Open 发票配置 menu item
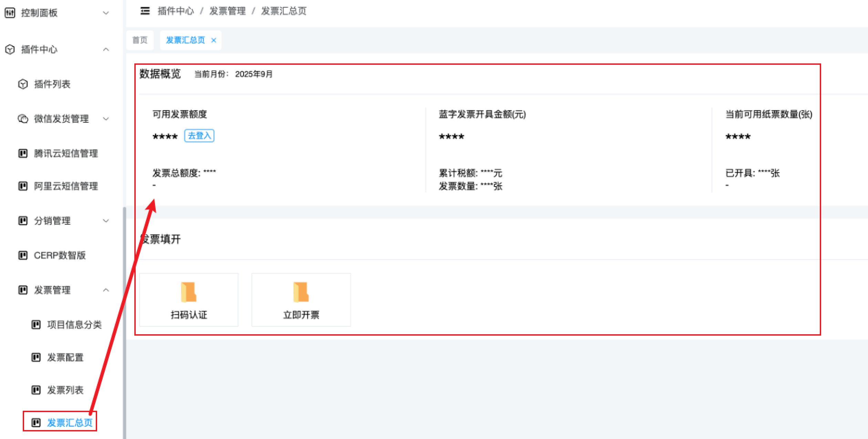Viewport: 868px width, 439px height. [x=65, y=357]
